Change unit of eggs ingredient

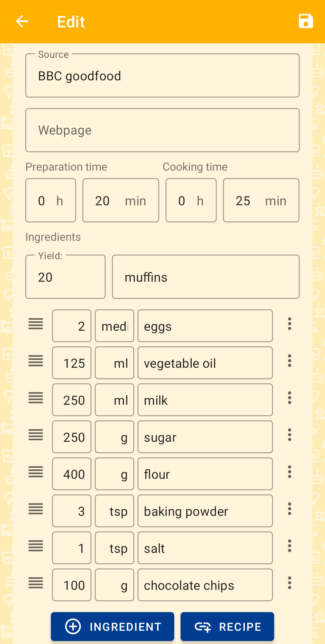(x=114, y=326)
